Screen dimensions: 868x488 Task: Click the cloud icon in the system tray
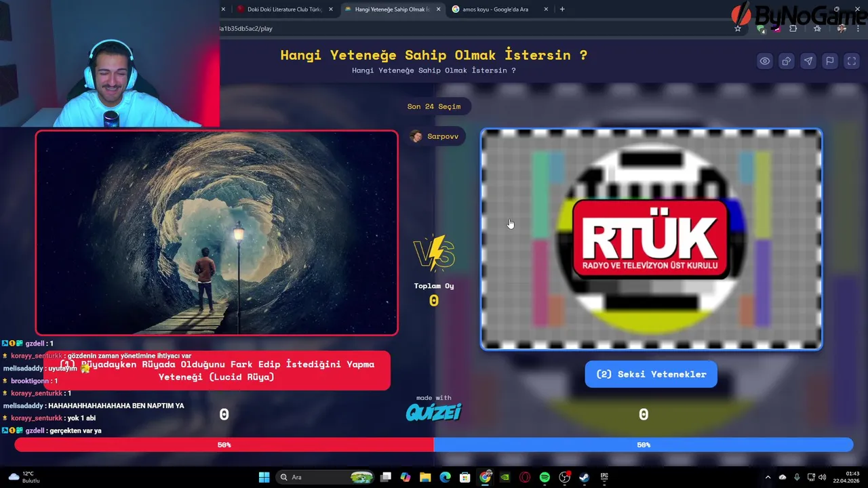click(x=783, y=477)
